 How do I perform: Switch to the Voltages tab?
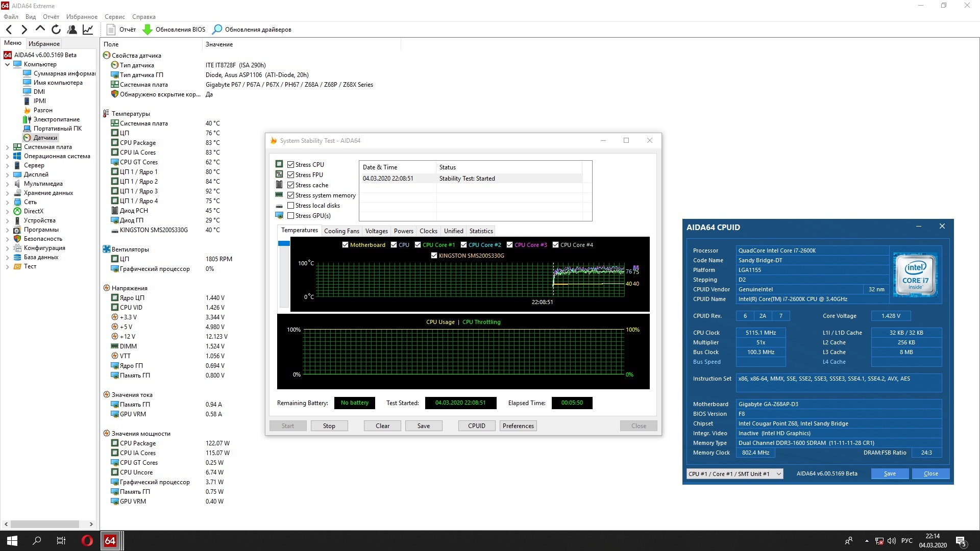click(x=377, y=231)
